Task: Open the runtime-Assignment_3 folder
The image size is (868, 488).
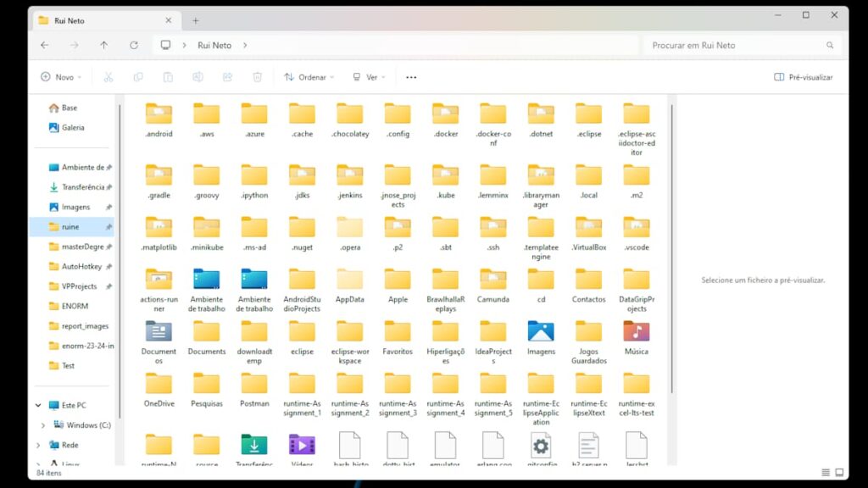Action: click(x=398, y=393)
